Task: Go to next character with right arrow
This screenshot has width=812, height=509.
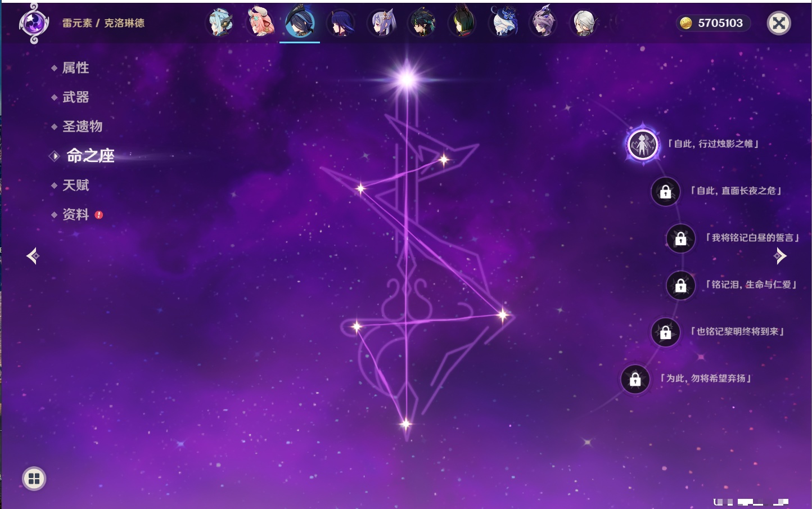Action: click(780, 256)
